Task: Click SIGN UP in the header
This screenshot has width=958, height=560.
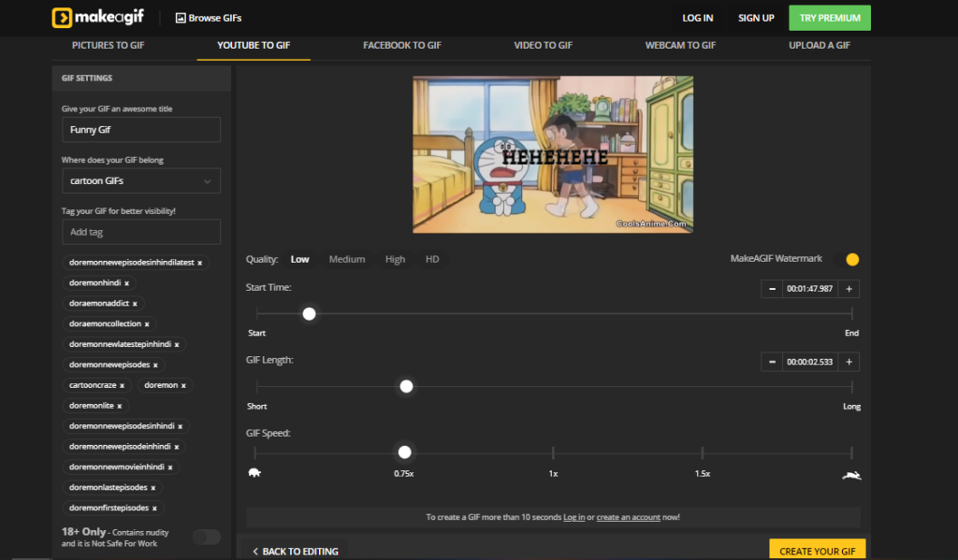Action: point(756,19)
